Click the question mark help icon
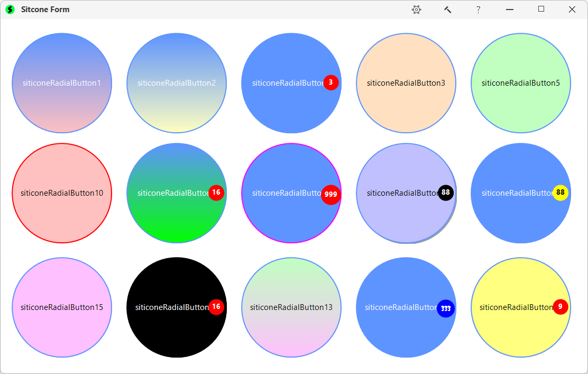This screenshot has width=588, height=374. 478,10
